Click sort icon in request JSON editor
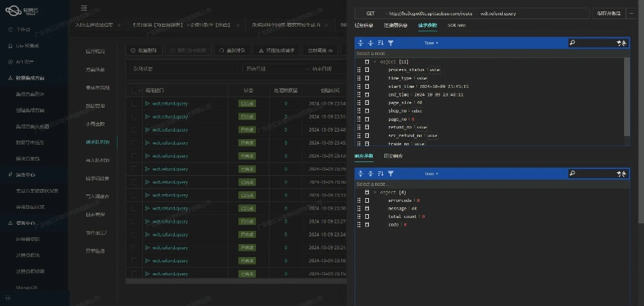Screen dimensions: 644x306 pyautogui.click(x=380, y=44)
